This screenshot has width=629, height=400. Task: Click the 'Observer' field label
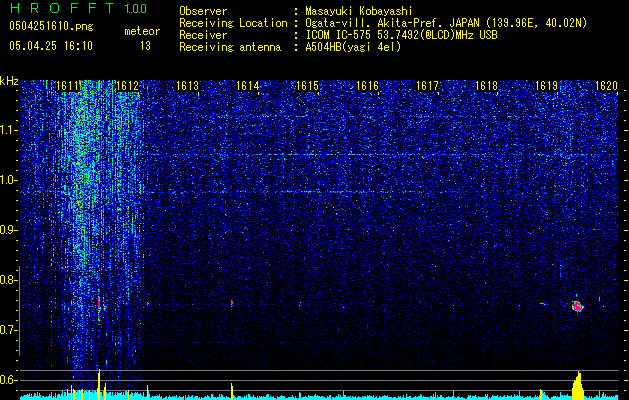203,11
